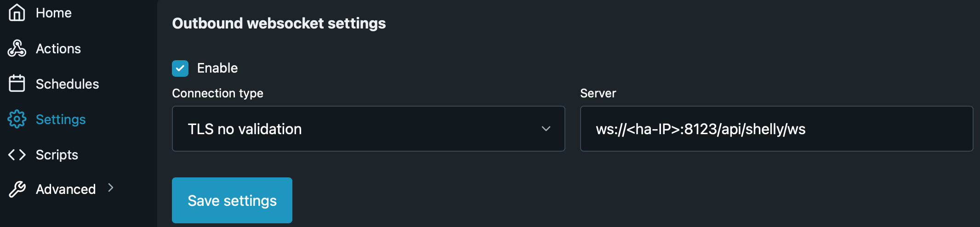Image resolution: width=980 pixels, height=227 pixels.
Task: Click the Actions webhook icon
Action: tap(17, 48)
